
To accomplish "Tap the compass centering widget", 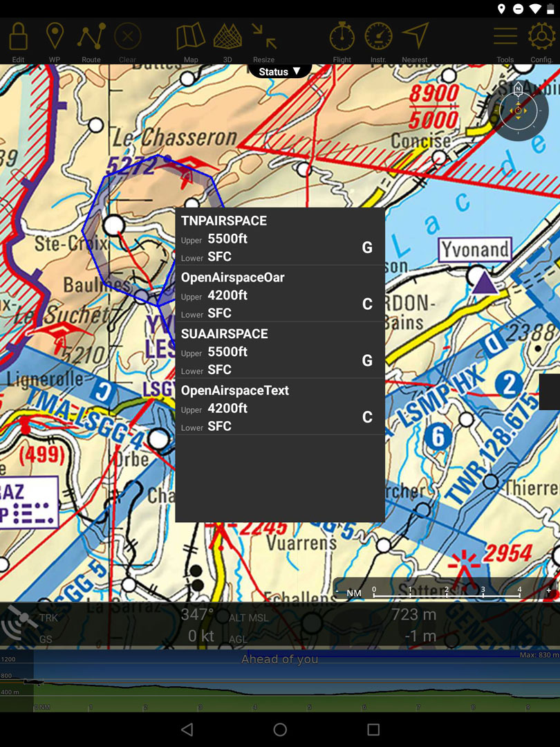I will [518, 111].
